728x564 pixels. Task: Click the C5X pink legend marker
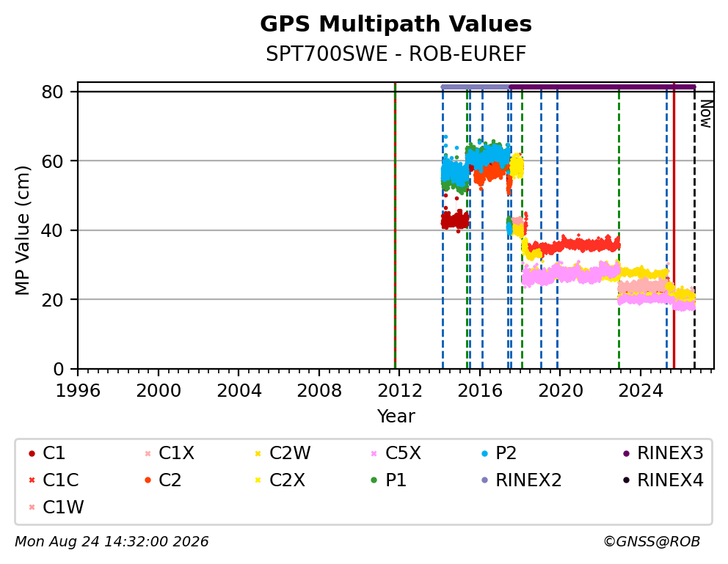tap(374, 453)
